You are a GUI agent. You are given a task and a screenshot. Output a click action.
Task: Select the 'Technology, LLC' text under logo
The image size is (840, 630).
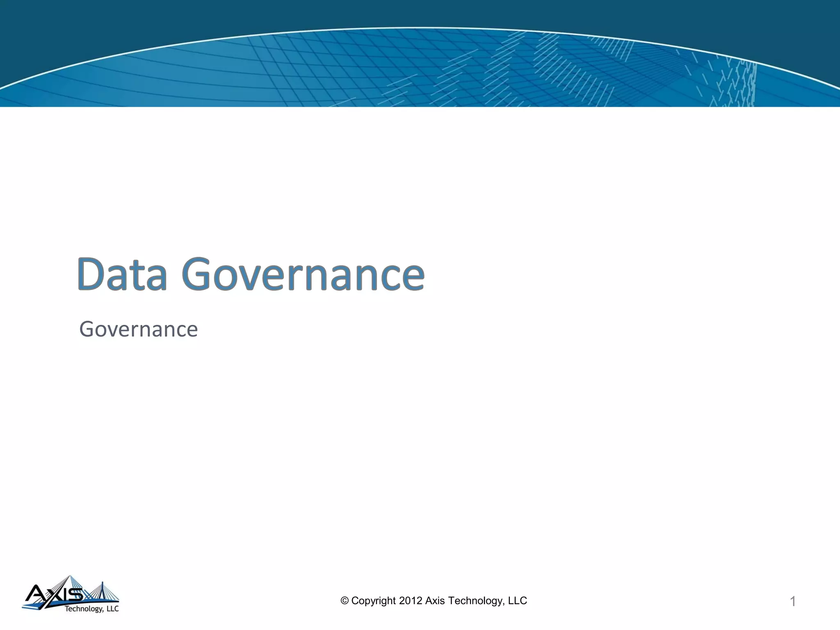point(91,609)
